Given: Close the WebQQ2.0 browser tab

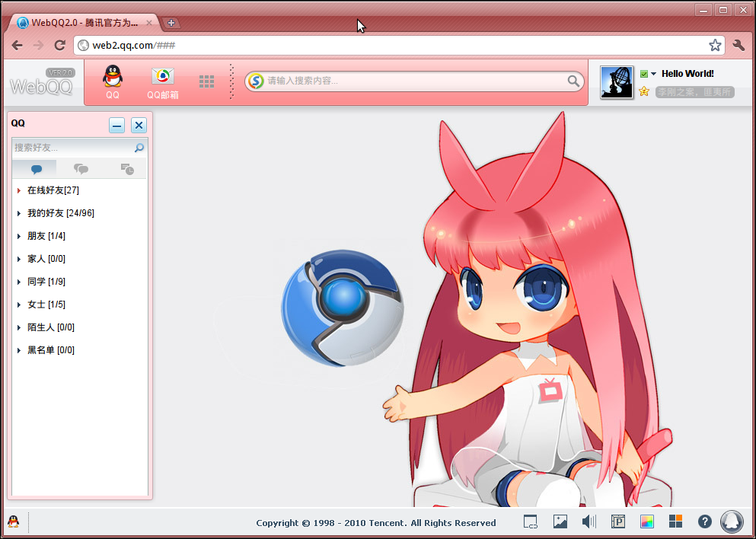Looking at the screenshot, I should pyautogui.click(x=149, y=23).
